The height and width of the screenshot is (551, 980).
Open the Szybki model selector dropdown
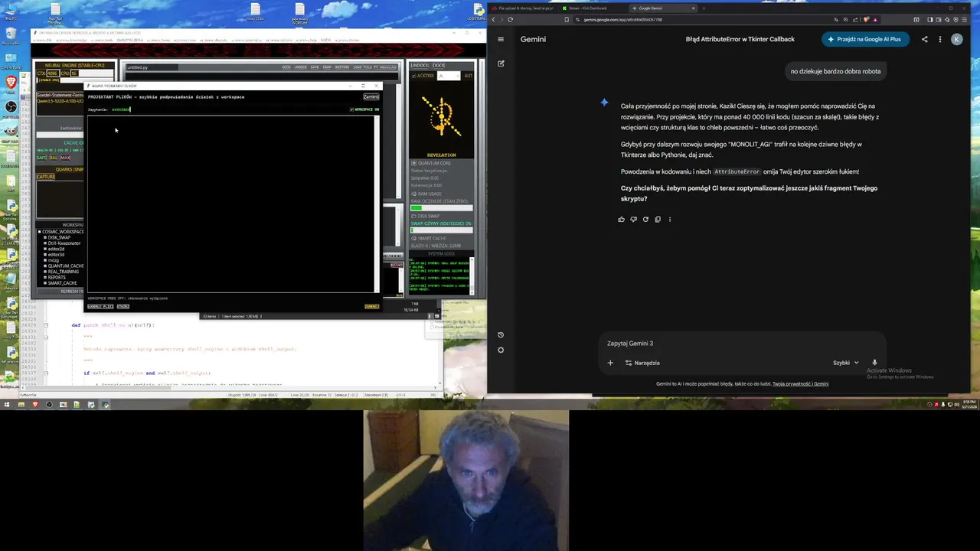[x=846, y=363]
